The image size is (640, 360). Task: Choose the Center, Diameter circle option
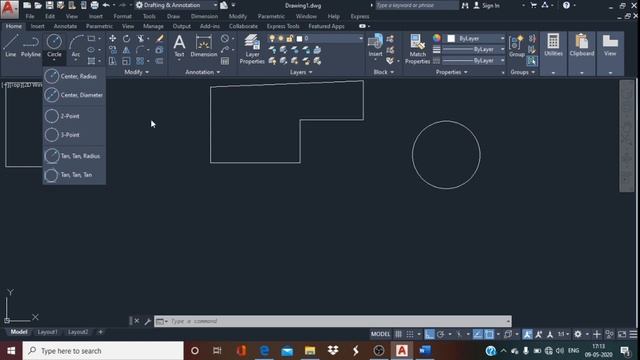74,95
